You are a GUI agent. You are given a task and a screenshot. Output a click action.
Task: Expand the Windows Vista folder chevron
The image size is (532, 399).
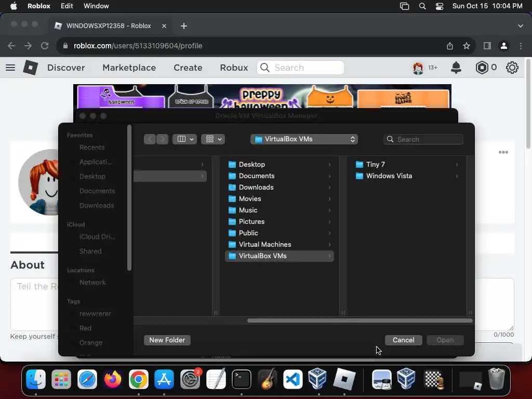(457, 176)
